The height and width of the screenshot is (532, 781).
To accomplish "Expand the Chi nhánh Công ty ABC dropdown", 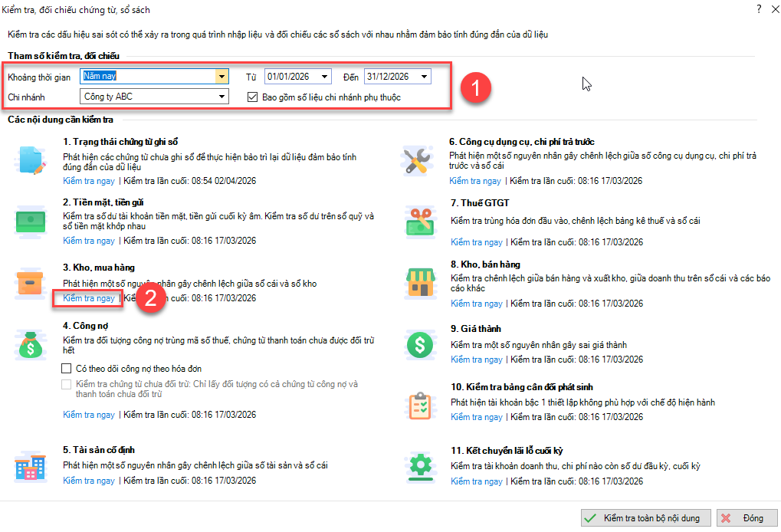I will click(x=222, y=97).
